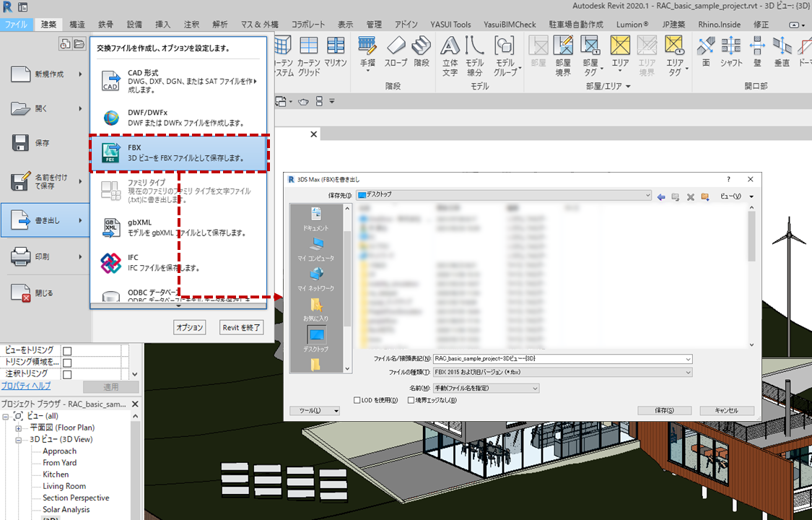Click the IFC export icon
Screen dimensions: 812x520
click(x=110, y=263)
